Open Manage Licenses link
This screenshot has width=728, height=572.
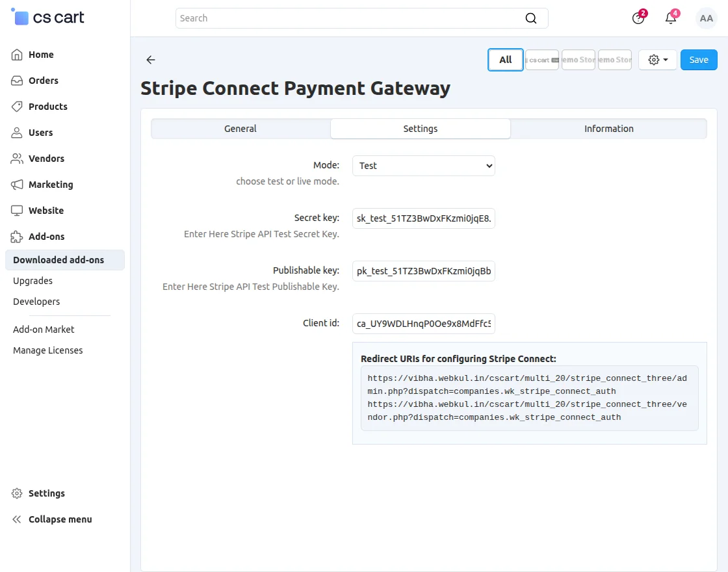tap(48, 350)
